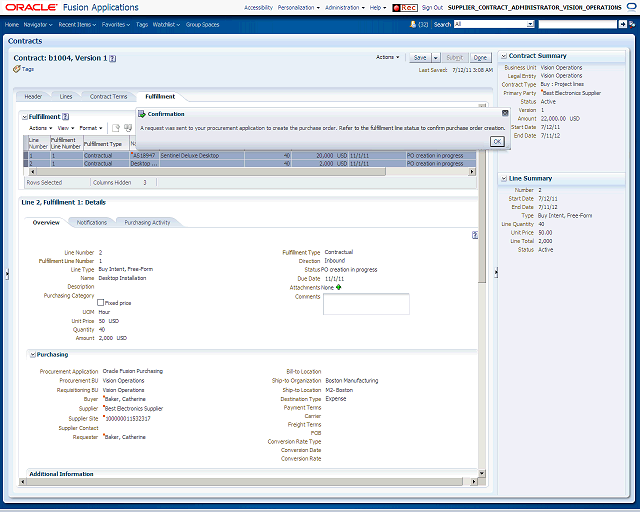Go to the Home link

point(12,24)
